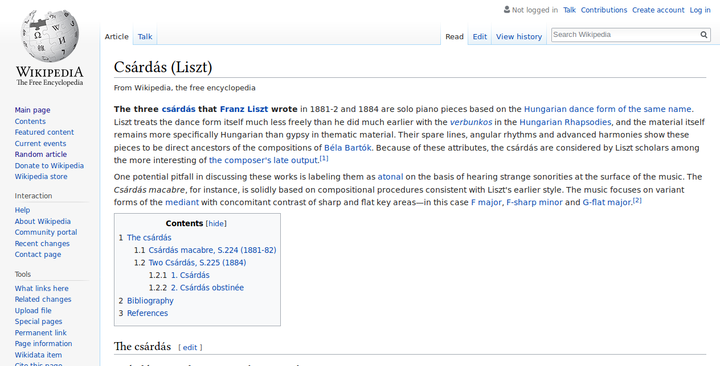Jump to 2 Bibliography section
Viewport: 720px width, 366px height.
pos(146,301)
